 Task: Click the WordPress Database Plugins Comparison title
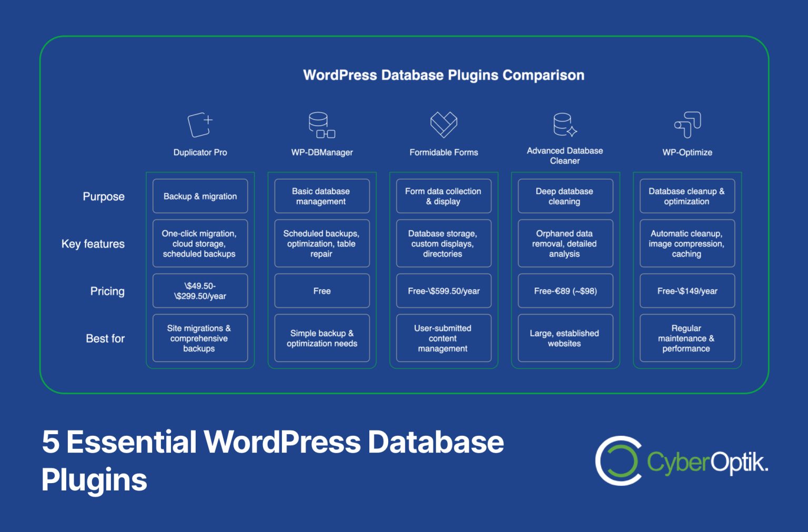tap(443, 75)
